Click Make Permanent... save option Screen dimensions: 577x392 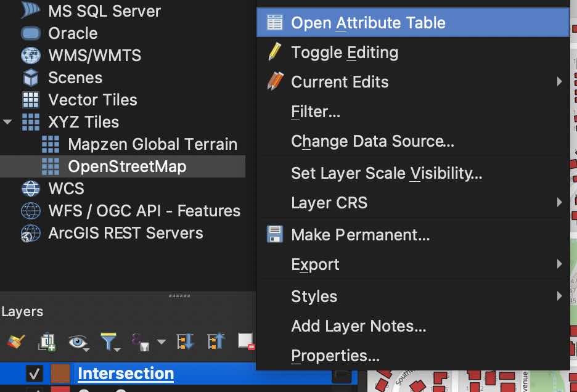[x=360, y=235]
